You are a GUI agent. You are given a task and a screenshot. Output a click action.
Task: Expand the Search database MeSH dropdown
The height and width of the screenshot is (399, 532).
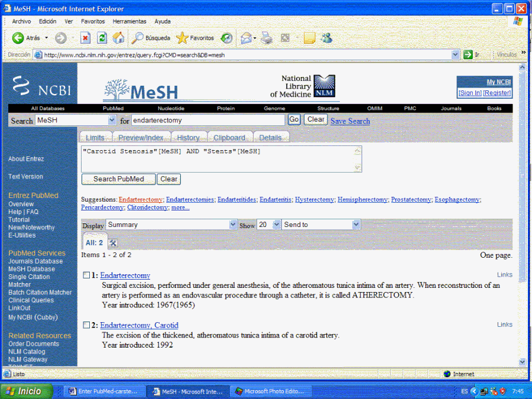pyautogui.click(x=112, y=120)
